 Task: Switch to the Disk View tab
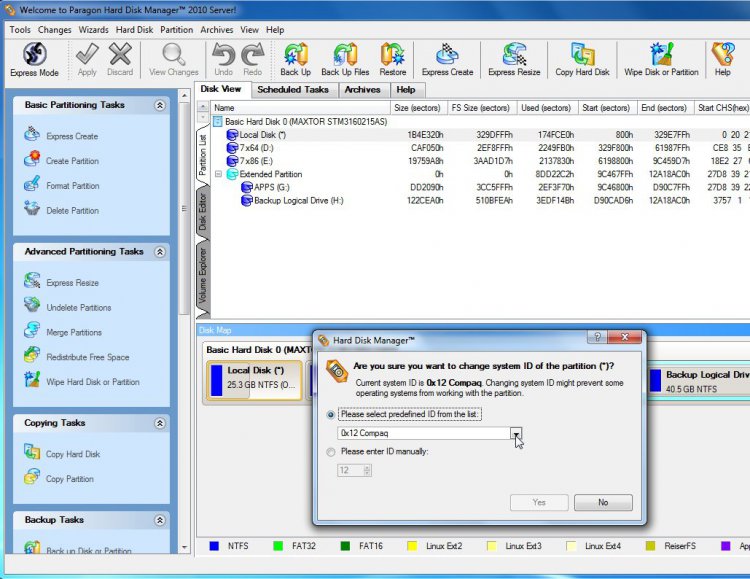pos(221,89)
